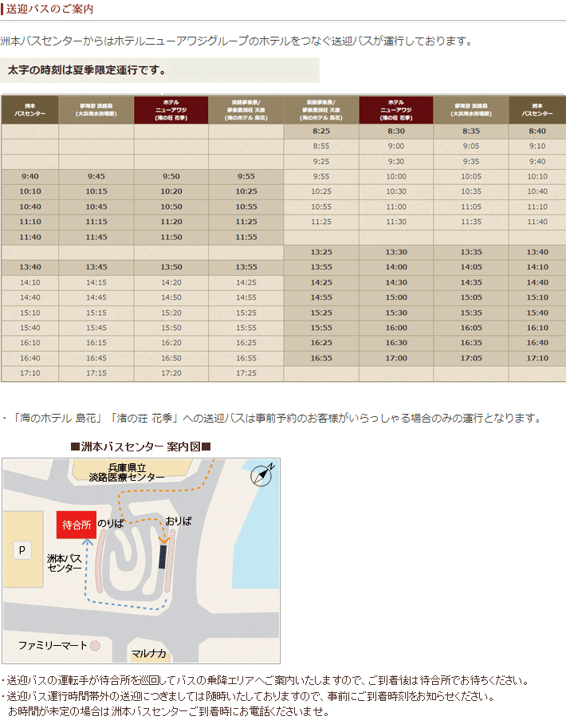The width and height of the screenshot is (566, 728).
Task: Click the 16:30 time cell
Action: [396, 343]
